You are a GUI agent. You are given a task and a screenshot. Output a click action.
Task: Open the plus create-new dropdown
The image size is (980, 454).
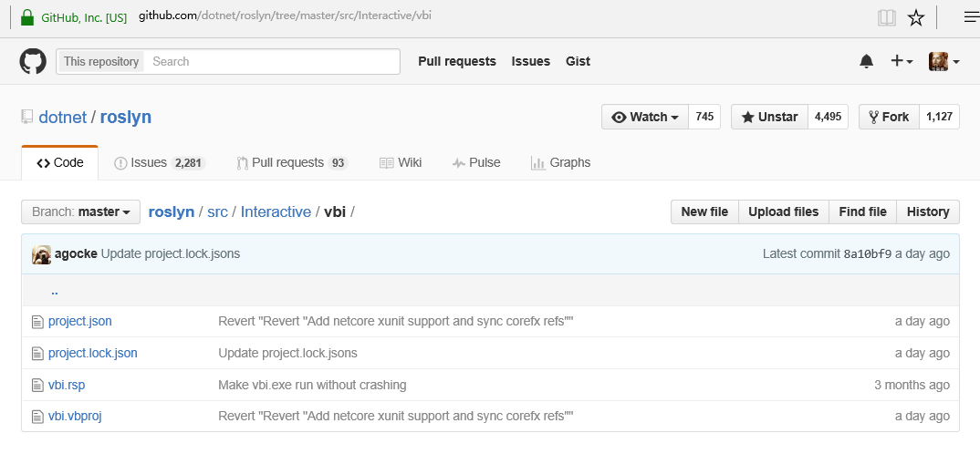pos(902,62)
